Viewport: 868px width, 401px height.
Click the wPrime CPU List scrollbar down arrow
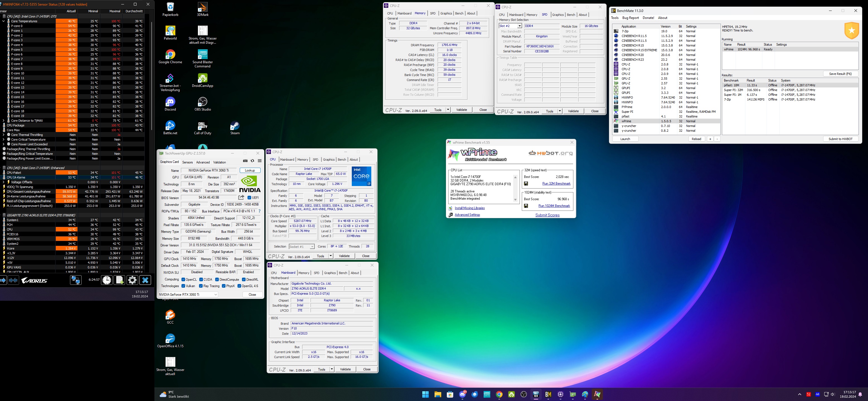515,200
